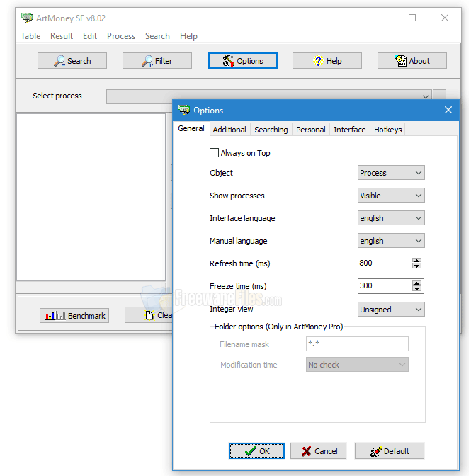476x476 pixels.
Task: Click the About button
Action: pos(412,61)
